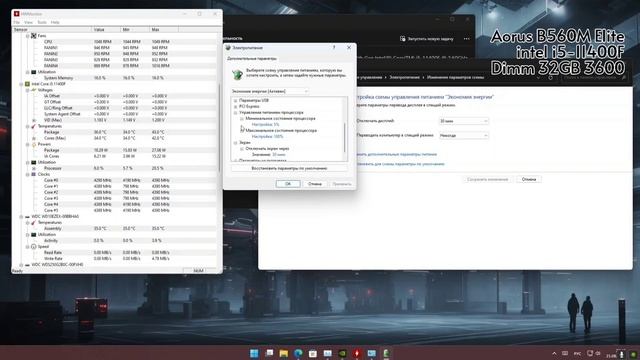This screenshot has height=360, width=640.
Task: Click Запустить новую задачу in Task Manager
Action: 427,39
